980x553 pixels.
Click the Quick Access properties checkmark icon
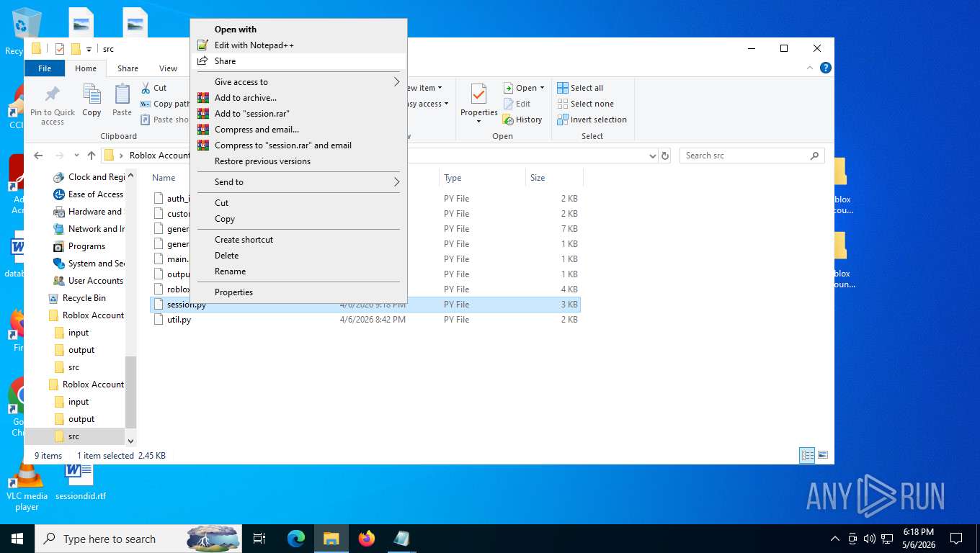tap(60, 49)
